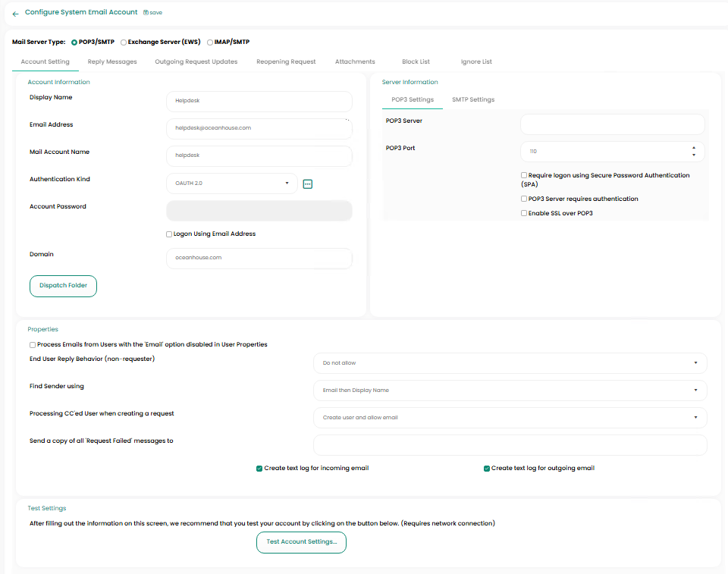Expand the Find Sender using dropdown
The image size is (728, 574).
click(x=510, y=391)
